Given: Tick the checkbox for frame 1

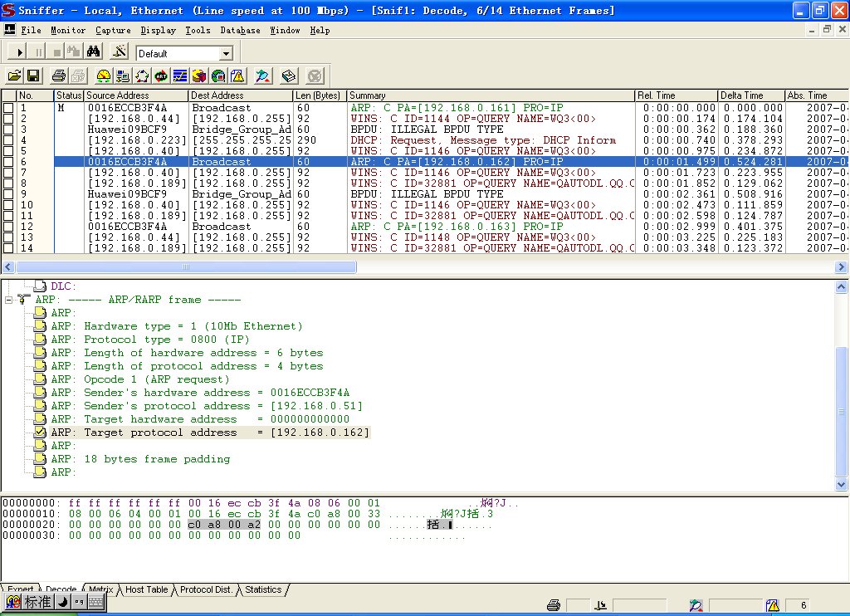Looking at the screenshot, I should pyautogui.click(x=8, y=108).
